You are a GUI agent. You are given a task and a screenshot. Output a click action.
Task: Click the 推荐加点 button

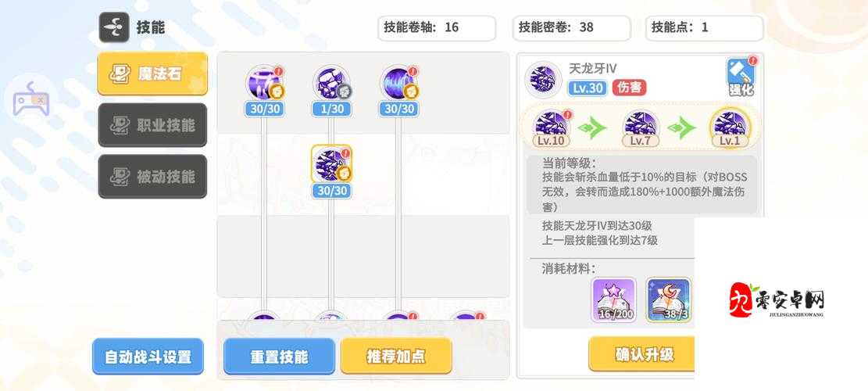point(396,357)
